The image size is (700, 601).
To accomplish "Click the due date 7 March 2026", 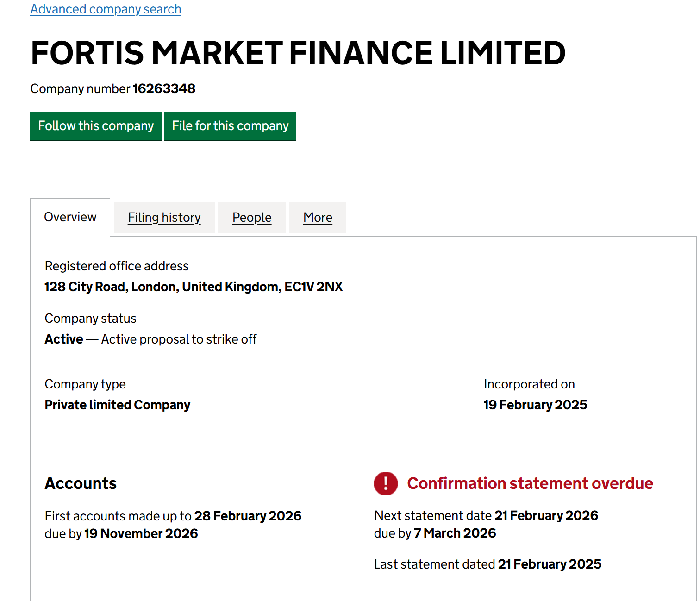I will click(x=455, y=533).
